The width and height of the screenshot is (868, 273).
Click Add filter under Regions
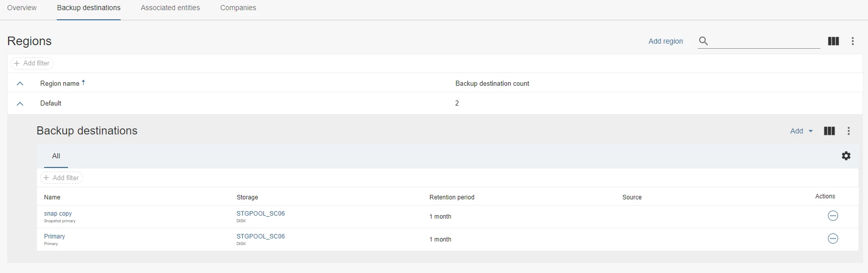(x=32, y=63)
